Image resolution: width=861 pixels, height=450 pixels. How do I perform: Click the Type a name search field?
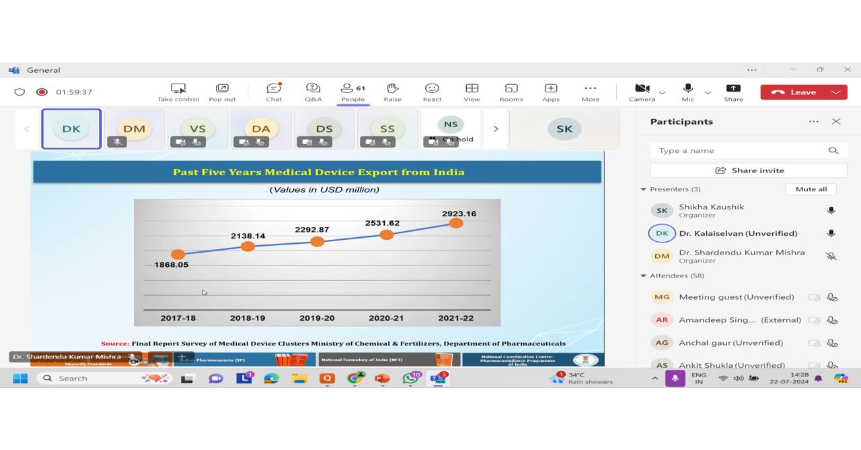pos(740,150)
